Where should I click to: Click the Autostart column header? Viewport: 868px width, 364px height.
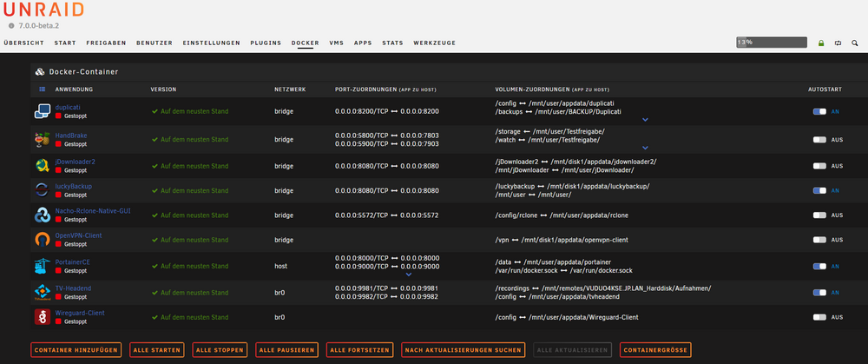[825, 89]
